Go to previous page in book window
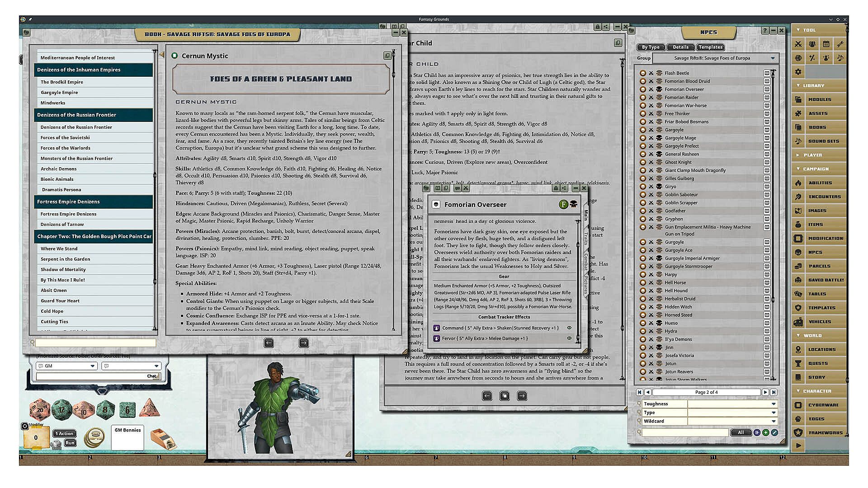The image size is (868, 488). [269, 343]
